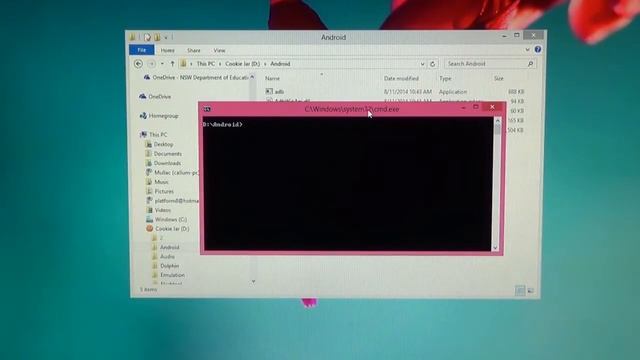
Task: Click the cmd.exe title bar
Action: coord(352,109)
